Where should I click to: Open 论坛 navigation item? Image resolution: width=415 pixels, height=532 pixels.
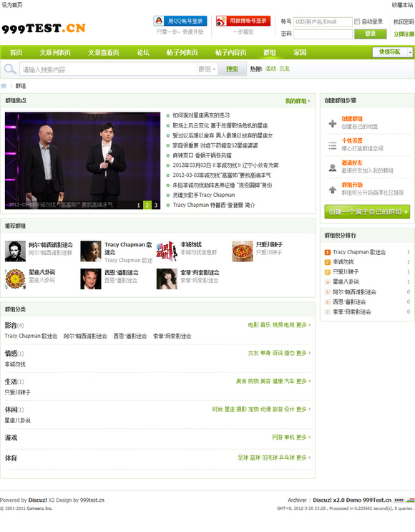pos(143,52)
